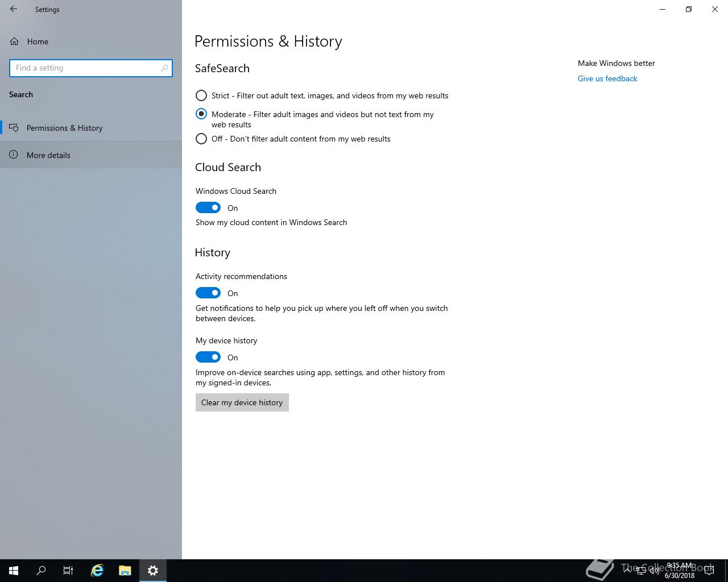The image size is (728, 582).
Task: Open taskbar search magnifier
Action: pyautogui.click(x=41, y=571)
